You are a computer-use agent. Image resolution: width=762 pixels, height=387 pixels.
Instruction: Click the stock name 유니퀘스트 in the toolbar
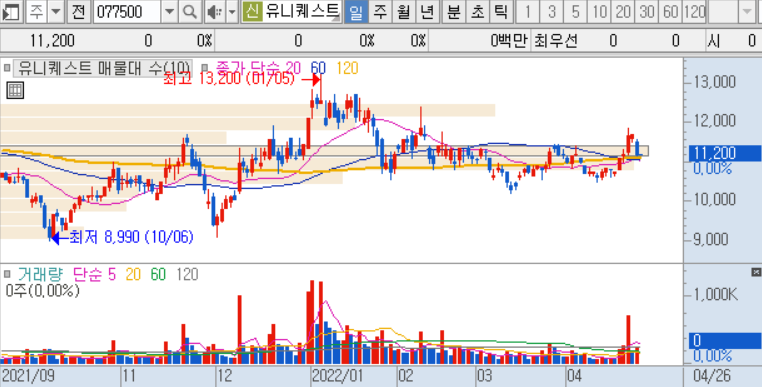coord(302,12)
